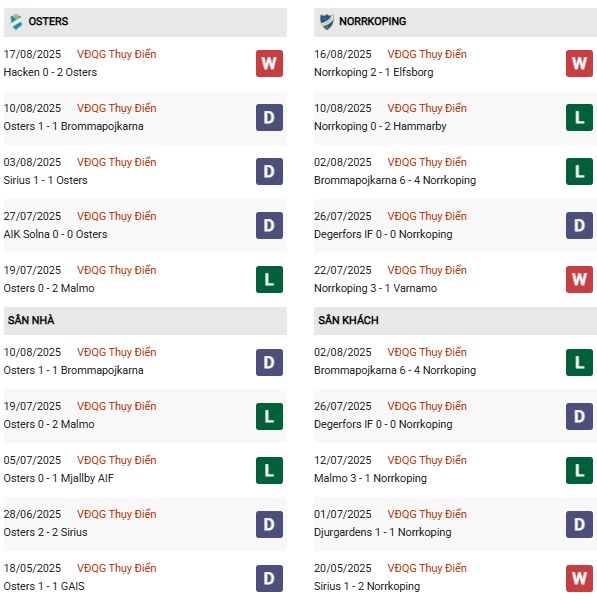Click the Osters team crest icon
This screenshot has height=602, width=597.
coord(16,22)
